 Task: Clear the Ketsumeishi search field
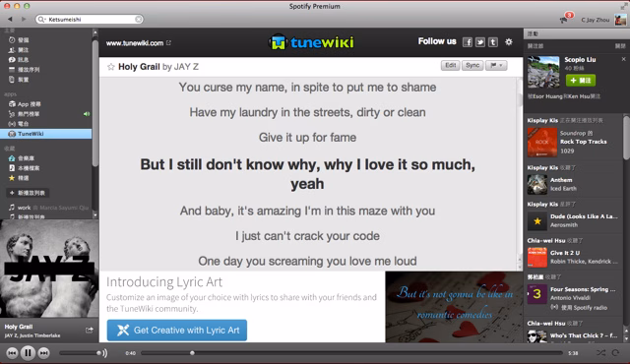138,20
